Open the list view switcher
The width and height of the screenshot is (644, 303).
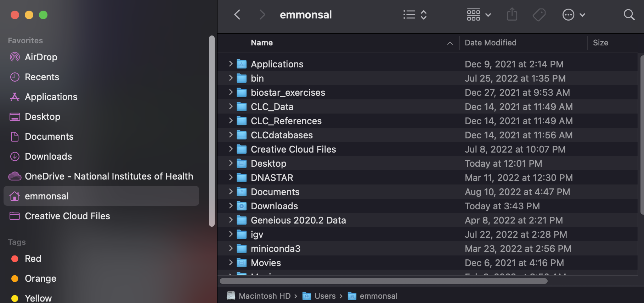415,15
